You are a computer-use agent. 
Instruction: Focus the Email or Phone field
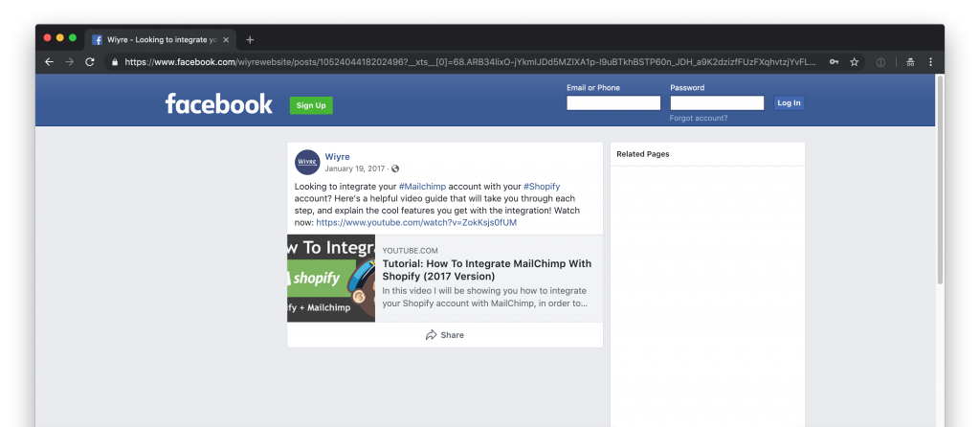point(613,103)
